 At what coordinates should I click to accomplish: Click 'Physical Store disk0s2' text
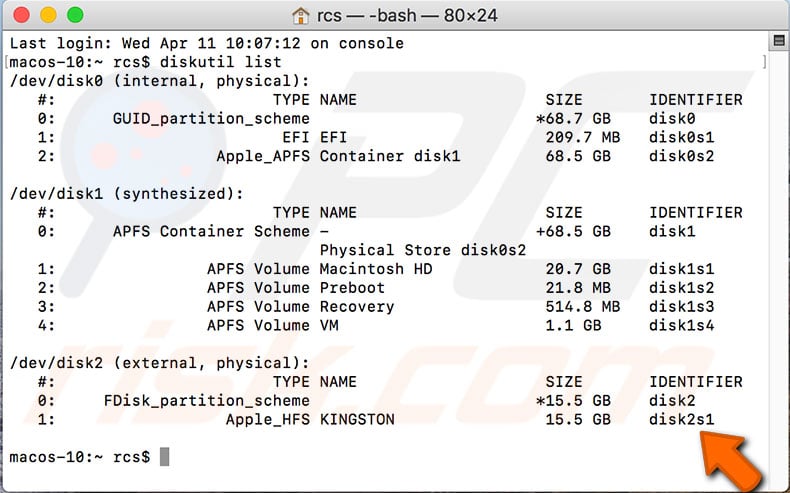[x=423, y=250]
